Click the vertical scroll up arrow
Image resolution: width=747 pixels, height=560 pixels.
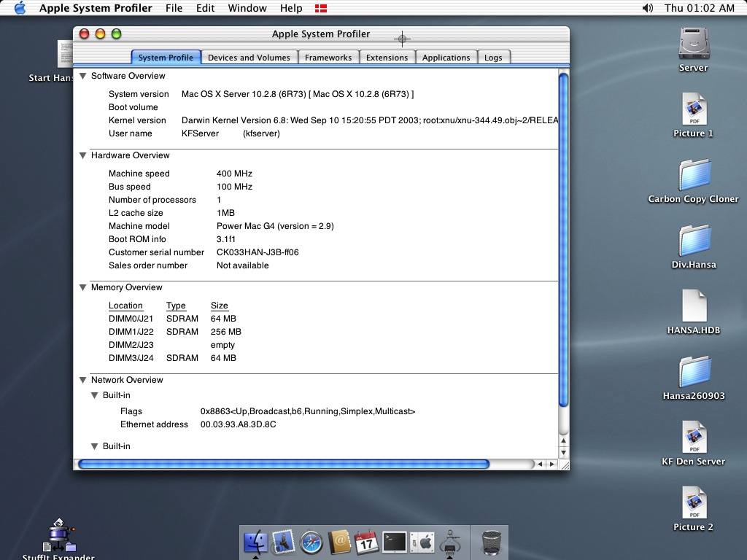pyautogui.click(x=564, y=440)
